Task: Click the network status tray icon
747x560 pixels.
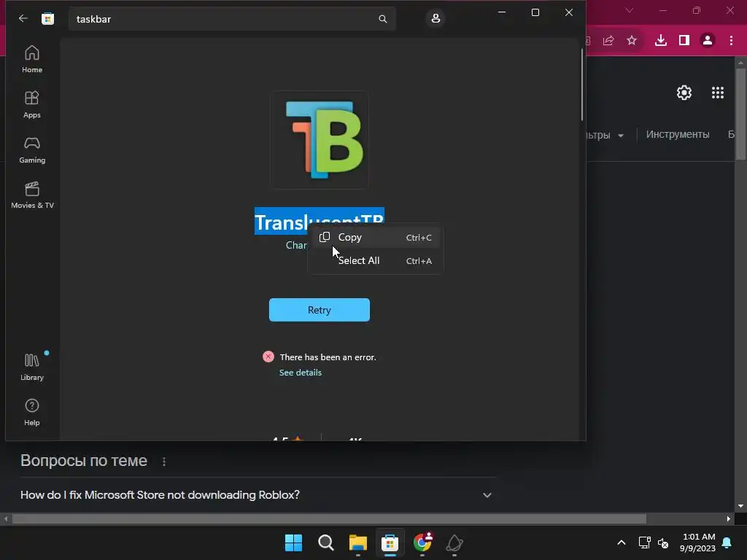Action: 645,542
